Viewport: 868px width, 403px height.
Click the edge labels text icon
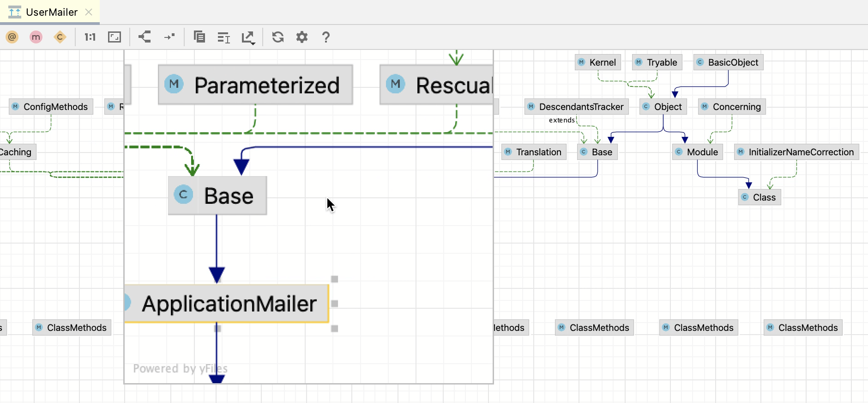[x=224, y=37]
